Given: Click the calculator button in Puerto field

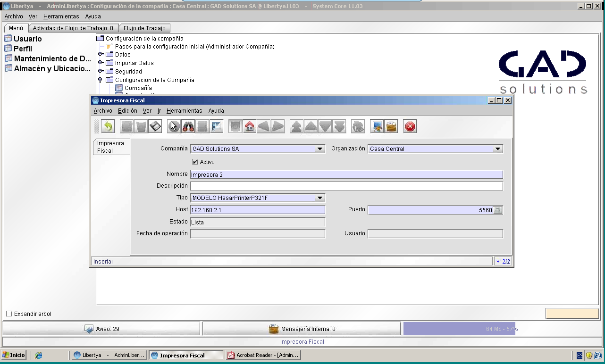Looking at the screenshot, I should coord(497,210).
